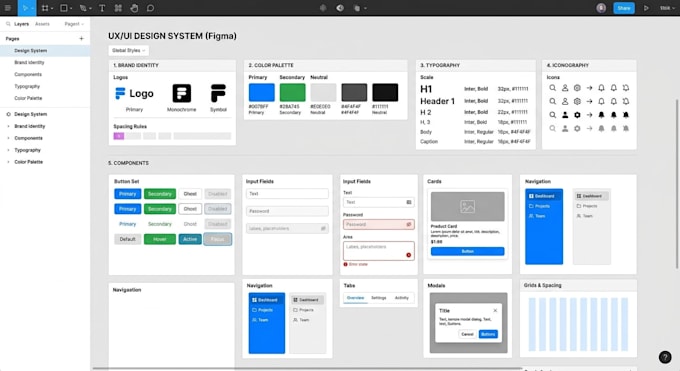The width and height of the screenshot is (680, 371).
Task: Select the Activity tab
Action: [x=402, y=298]
